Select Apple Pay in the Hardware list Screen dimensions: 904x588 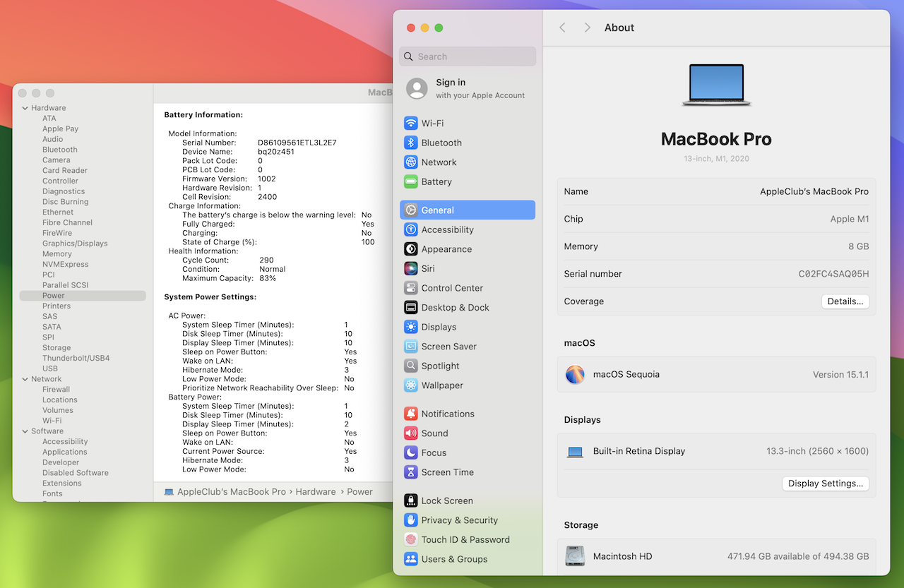tap(61, 128)
